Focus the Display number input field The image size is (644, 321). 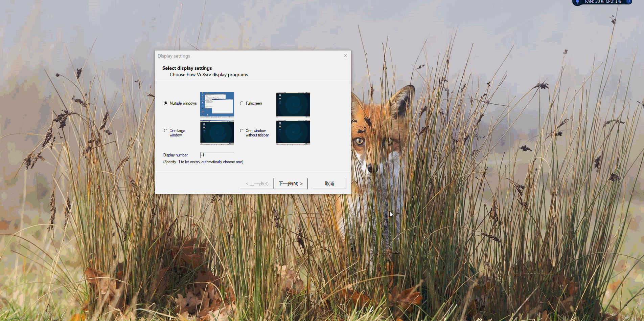(x=217, y=155)
